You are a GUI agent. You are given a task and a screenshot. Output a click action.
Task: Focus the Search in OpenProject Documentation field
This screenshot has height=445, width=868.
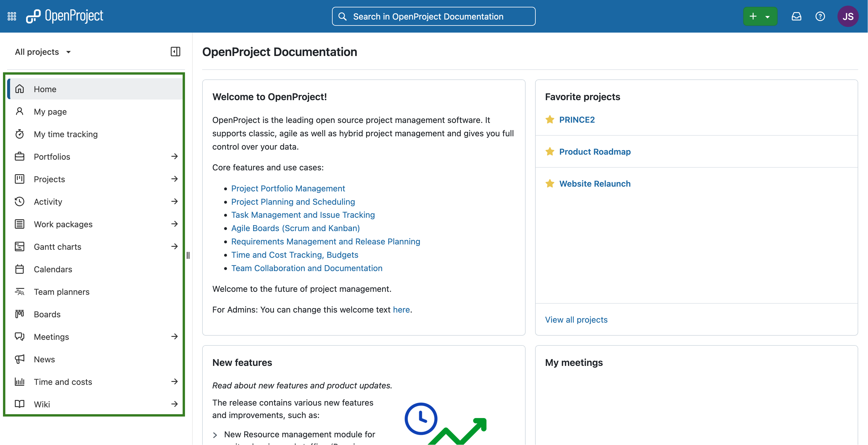click(433, 17)
